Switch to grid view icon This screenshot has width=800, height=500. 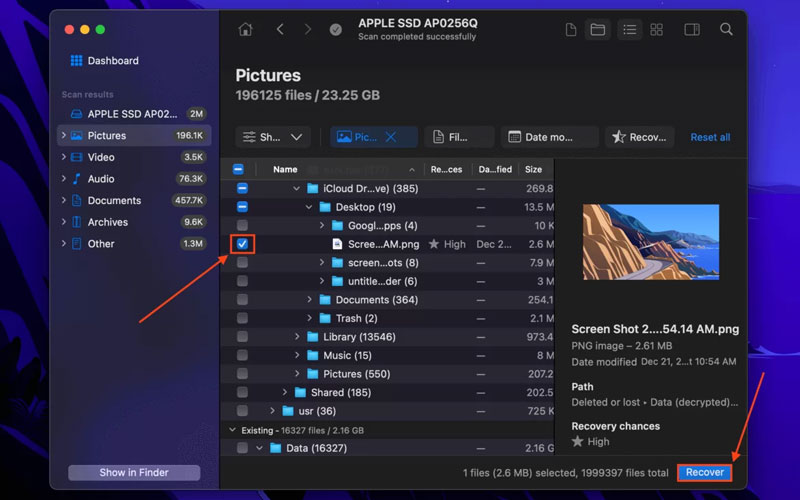click(x=656, y=30)
